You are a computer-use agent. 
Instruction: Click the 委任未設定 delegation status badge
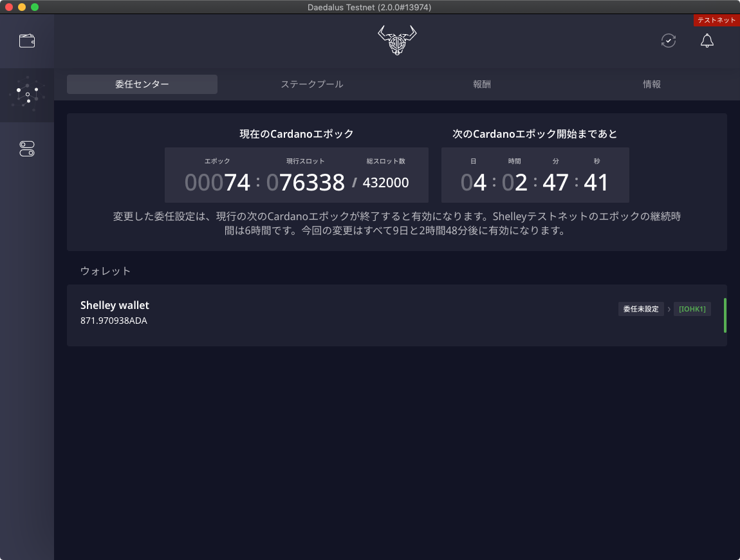point(641,309)
